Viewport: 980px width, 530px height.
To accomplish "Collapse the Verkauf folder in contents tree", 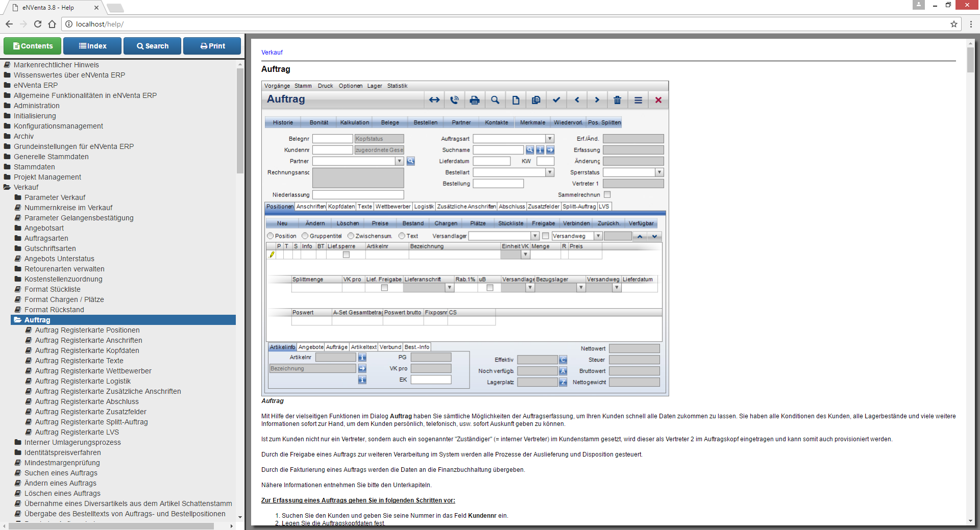I will pyautogui.click(x=7, y=187).
